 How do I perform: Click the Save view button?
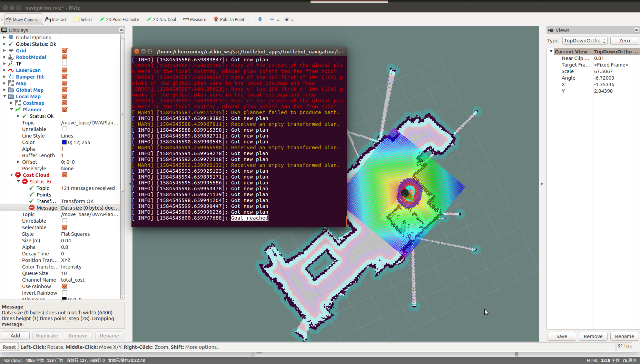[562, 336]
